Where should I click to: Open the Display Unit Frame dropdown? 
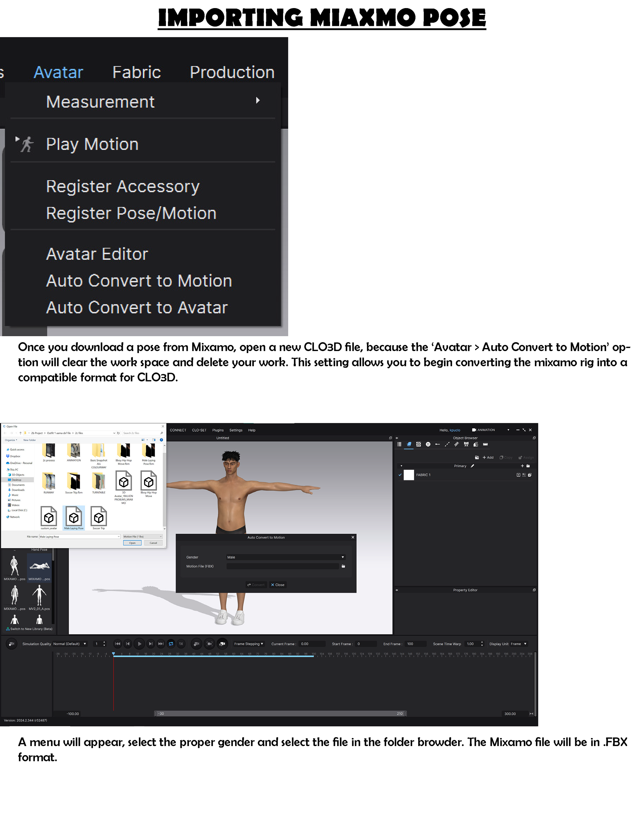coord(519,644)
